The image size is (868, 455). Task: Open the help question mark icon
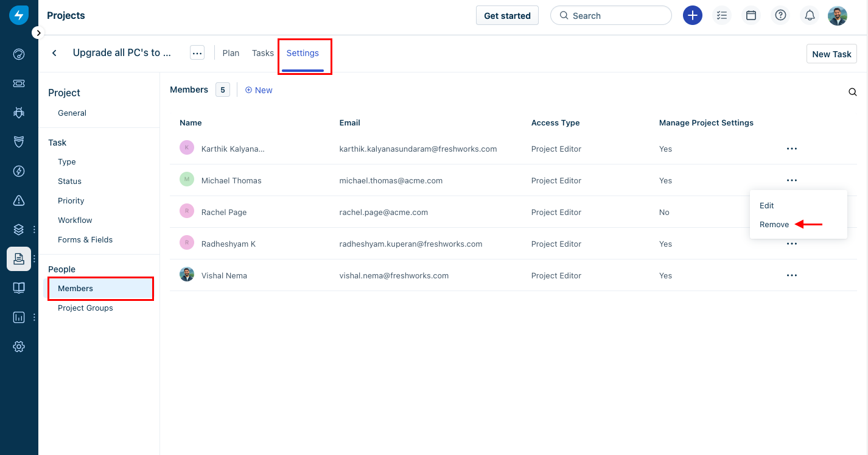click(780, 16)
